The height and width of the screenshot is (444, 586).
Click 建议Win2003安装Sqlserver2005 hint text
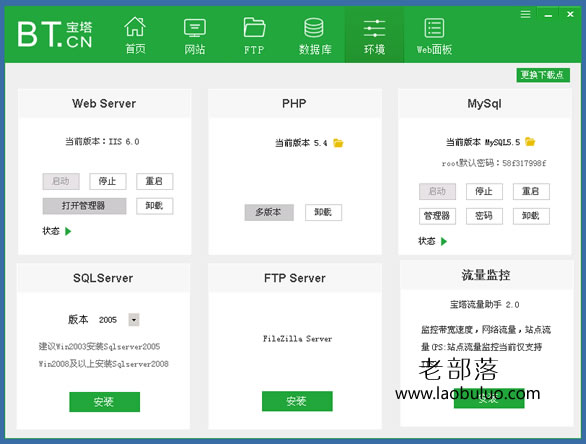pyautogui.click(x=99, y=346)
